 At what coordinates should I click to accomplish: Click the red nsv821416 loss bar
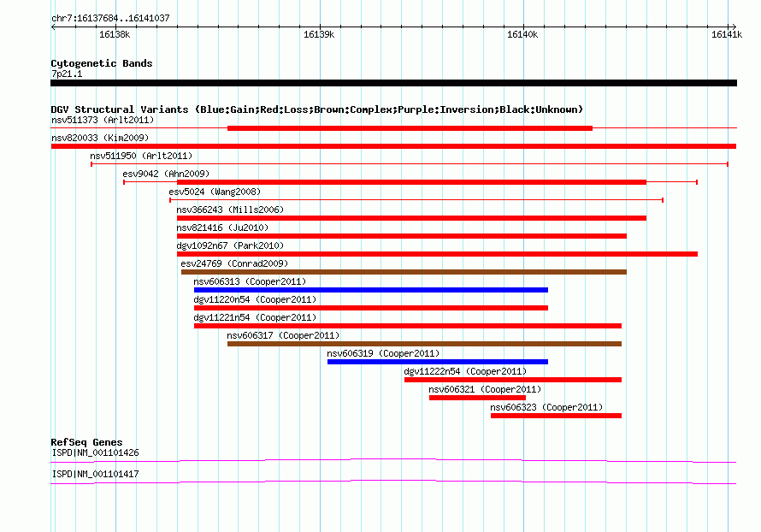pos(402,236)
